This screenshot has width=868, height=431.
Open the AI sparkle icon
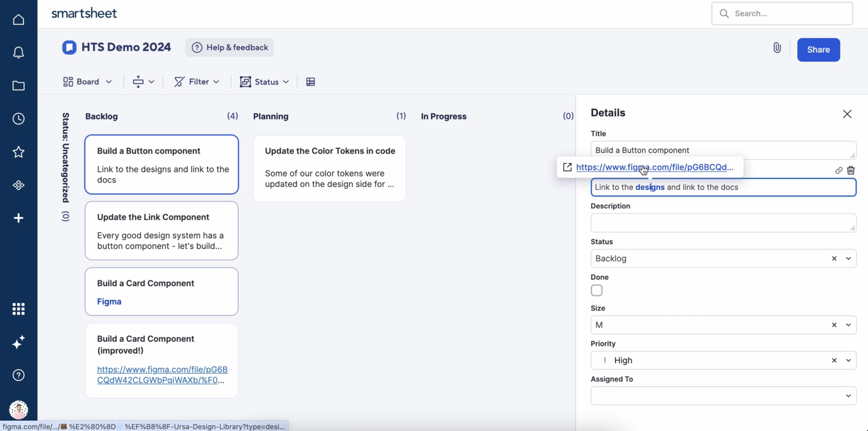pyautogui.click(x=19, y=342)
